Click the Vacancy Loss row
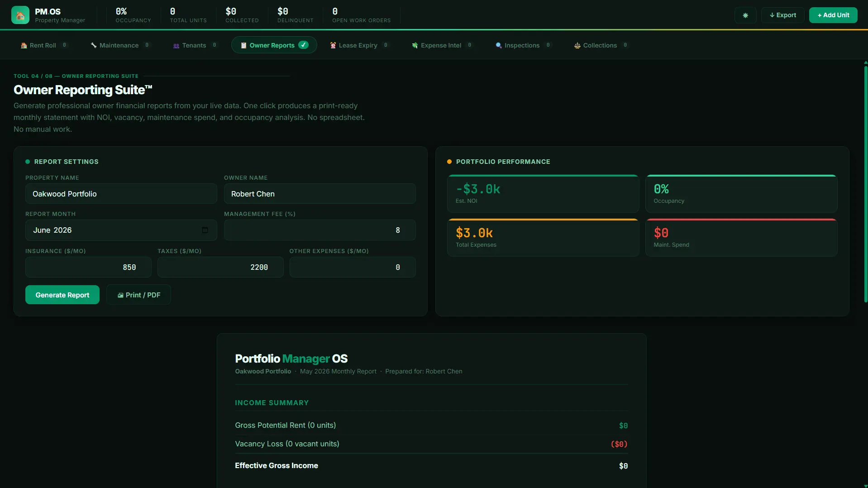Viewport: 868px width, 488px height. [x=431, y=444]
